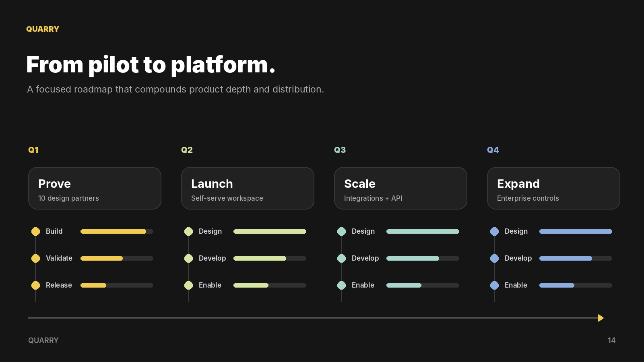Select the Prove card
Viewport: 644px width, 362px height.
click(x=95, y=188)
